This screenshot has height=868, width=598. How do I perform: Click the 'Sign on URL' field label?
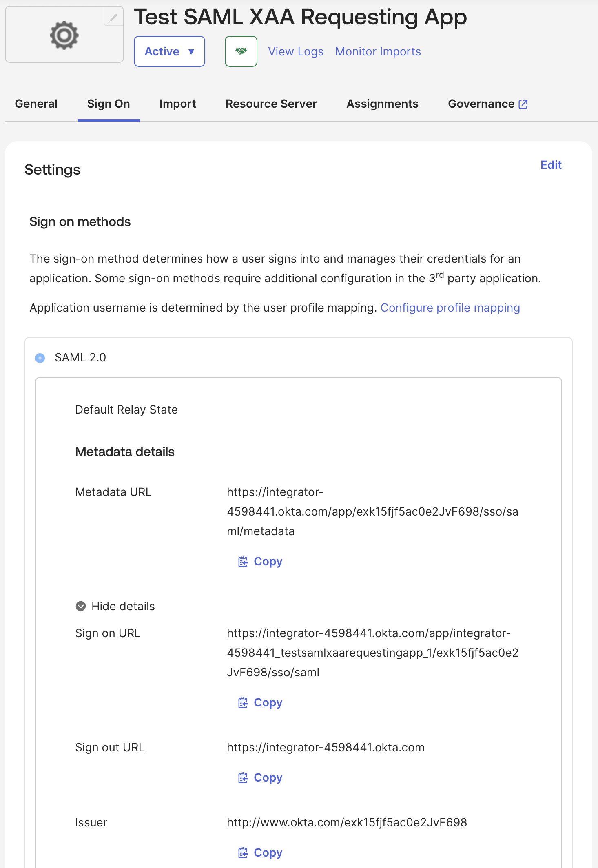(108, 633)
